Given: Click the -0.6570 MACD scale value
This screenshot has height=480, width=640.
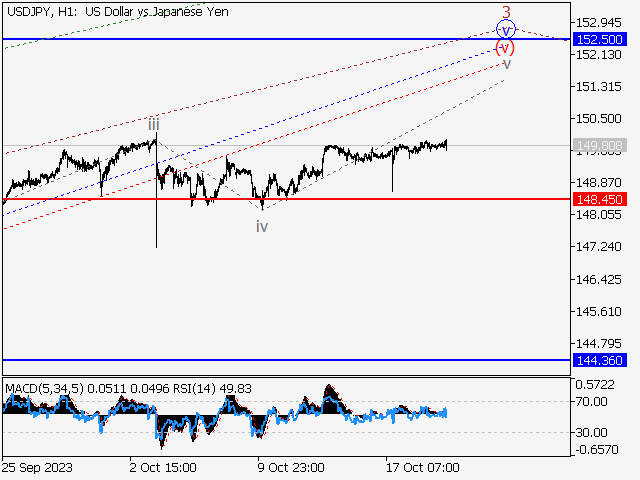Looking at the screenshot, I should [597, 450].
